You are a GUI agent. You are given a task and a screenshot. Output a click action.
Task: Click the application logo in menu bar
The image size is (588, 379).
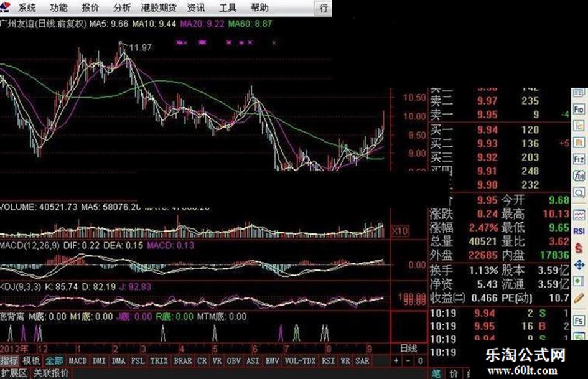point(5,6)
